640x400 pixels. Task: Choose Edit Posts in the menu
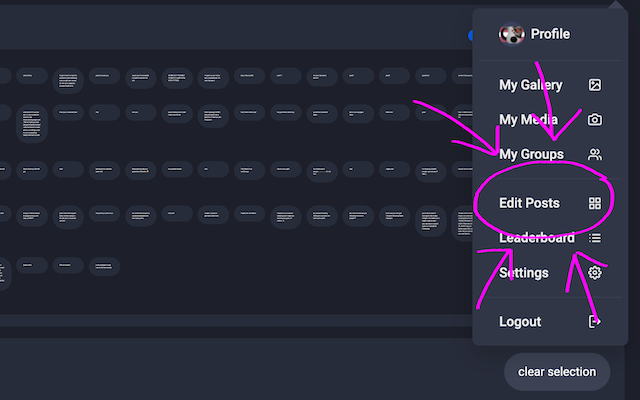tap(529, 203)
